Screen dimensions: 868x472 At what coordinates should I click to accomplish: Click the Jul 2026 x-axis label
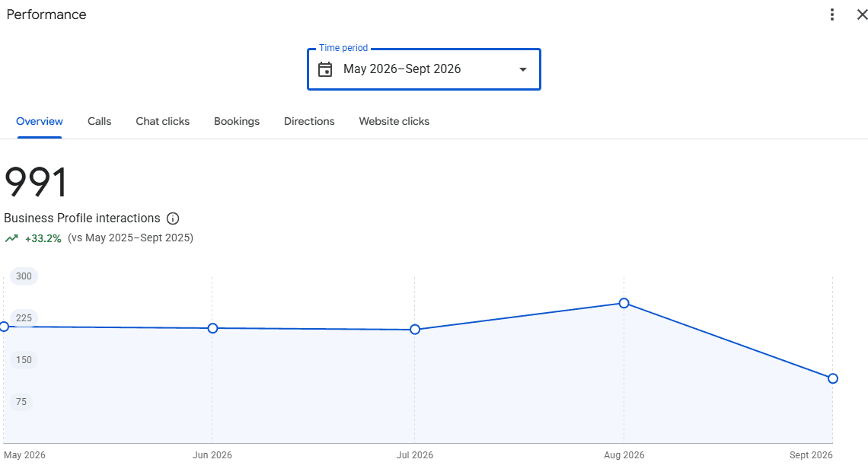(x=415, y=454)
